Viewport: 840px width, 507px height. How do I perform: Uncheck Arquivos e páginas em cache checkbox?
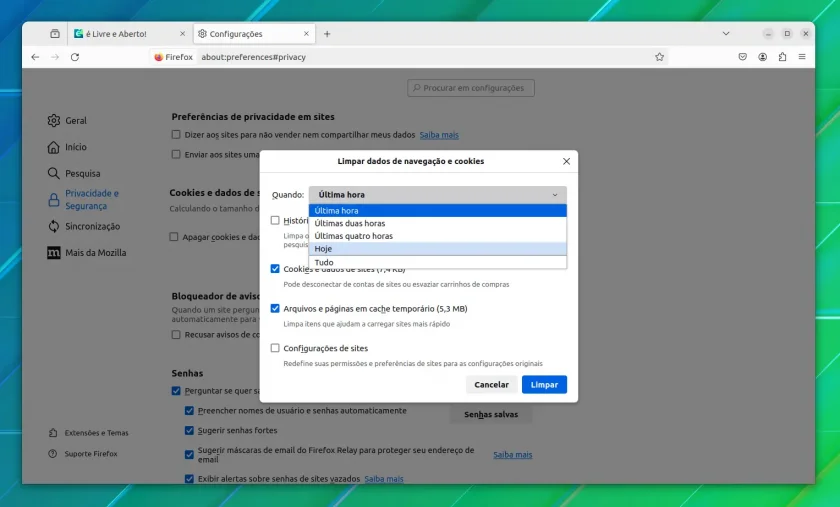coord(275,308)
